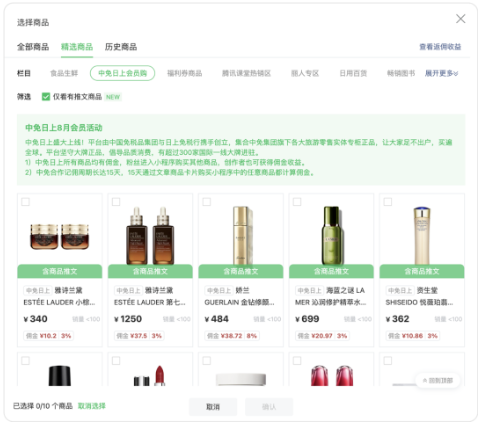The height and width of the screenshot is (427, 482).
Task: Click the 取消 button
Action: [x=213, y=407]
